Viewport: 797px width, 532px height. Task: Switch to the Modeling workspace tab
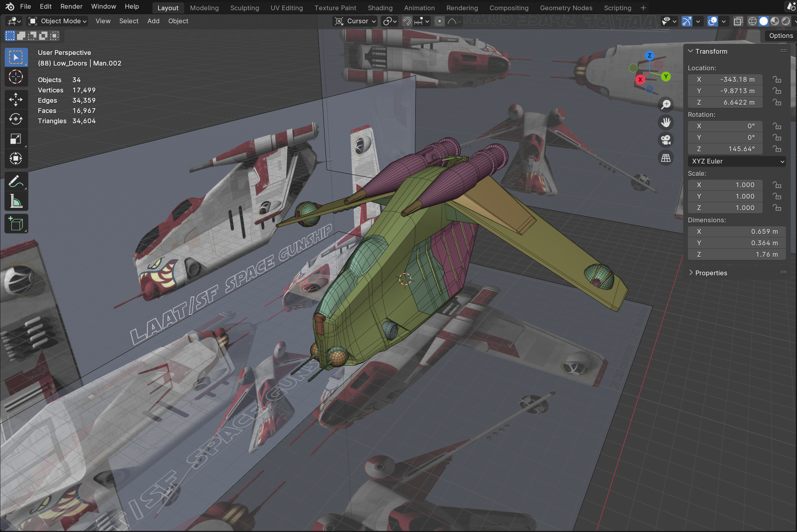point(204,8)
